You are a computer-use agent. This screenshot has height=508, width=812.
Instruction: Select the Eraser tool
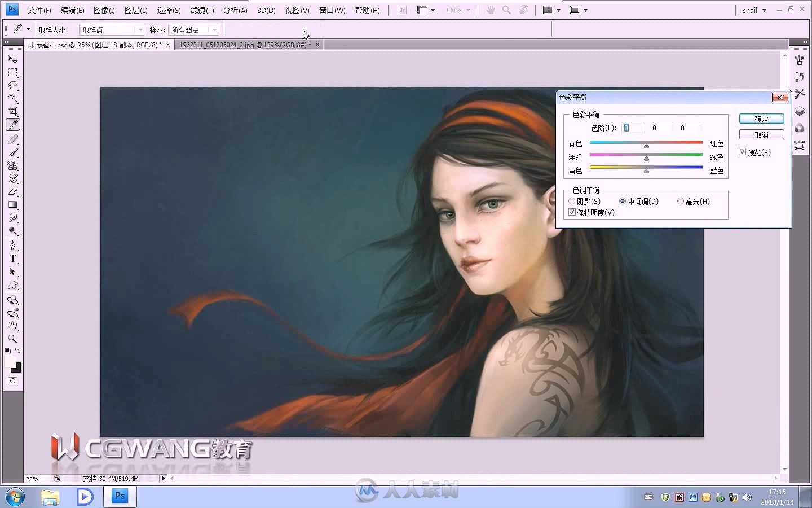[x=12, y=191]
